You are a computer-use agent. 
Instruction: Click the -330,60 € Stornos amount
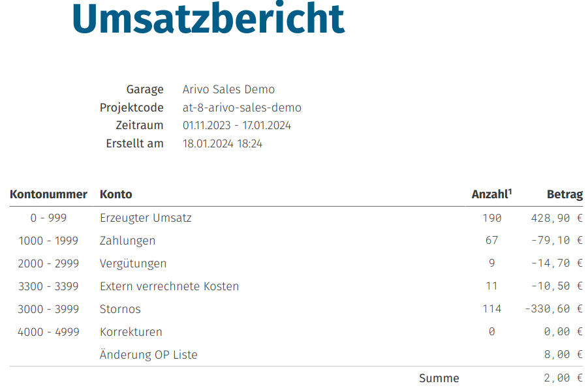(x=554, y=308)
